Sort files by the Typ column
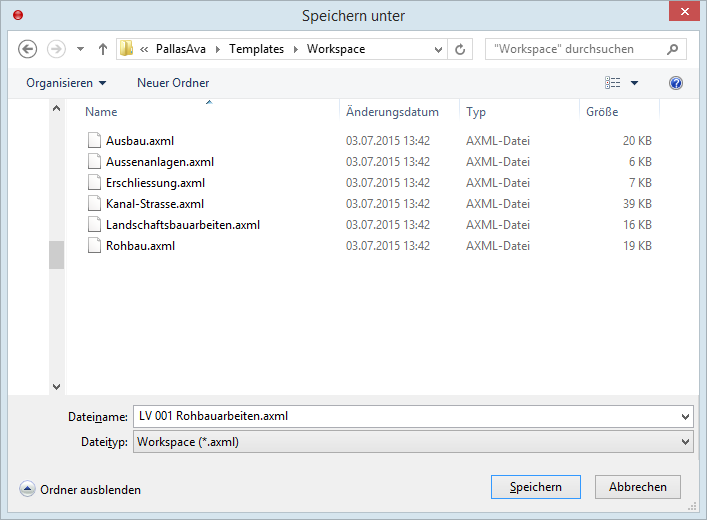 pos(476,112)
